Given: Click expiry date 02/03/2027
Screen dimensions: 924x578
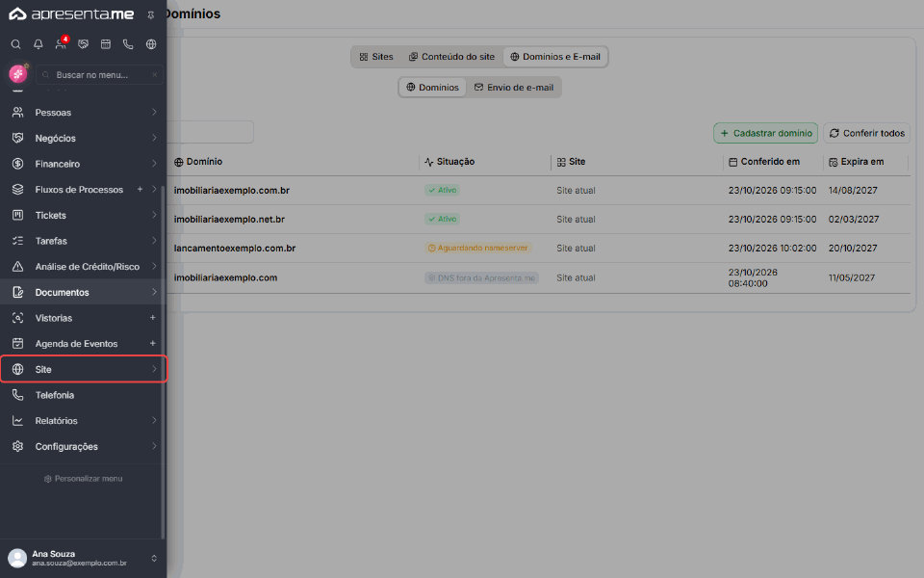Looking at the screenshot, I should [854, 220].
